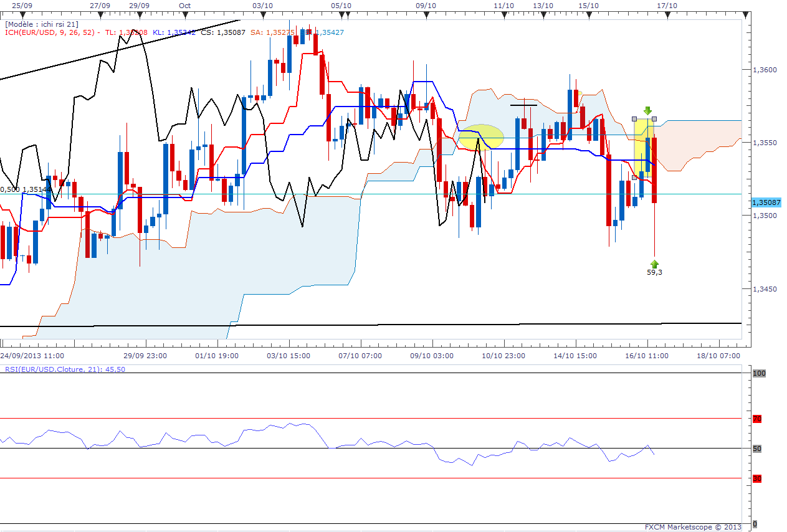Click the highlighted 1,35087 current price tag

(x=766, y=202)
